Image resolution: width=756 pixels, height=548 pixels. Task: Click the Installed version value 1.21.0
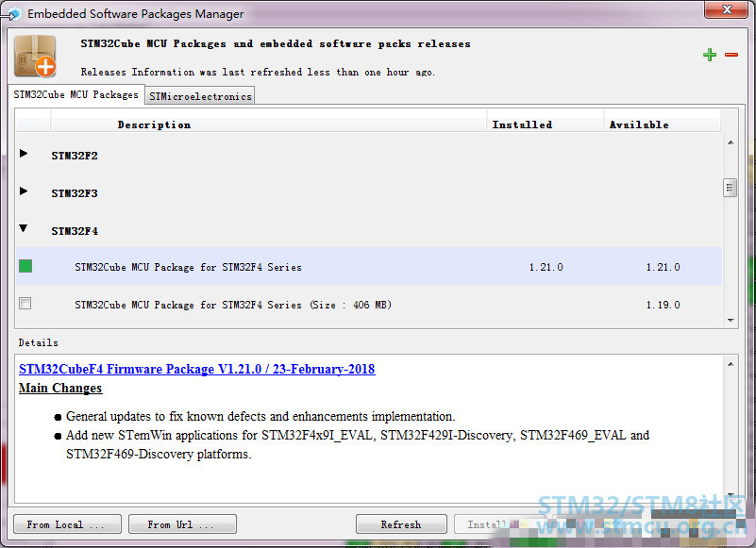(546, 267)
